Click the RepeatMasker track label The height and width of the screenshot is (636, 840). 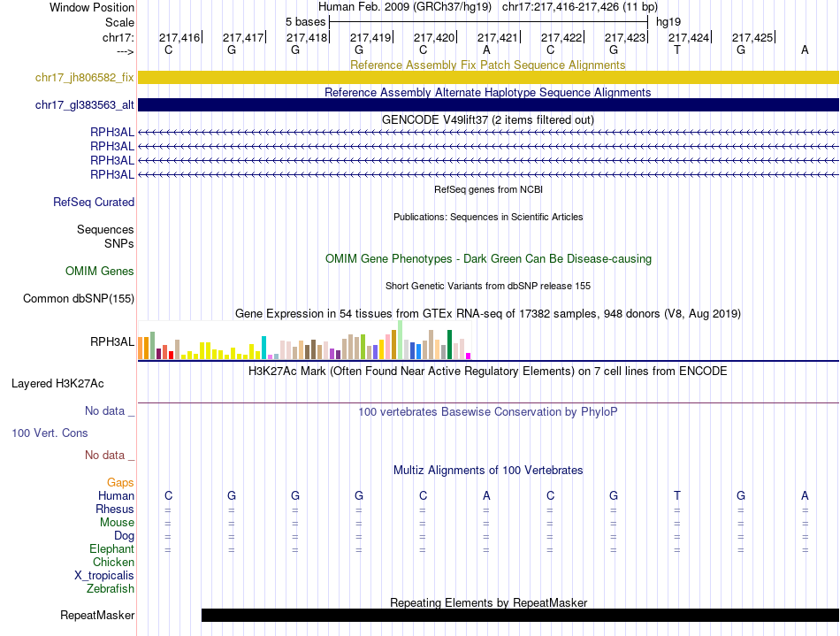[97, 615]
